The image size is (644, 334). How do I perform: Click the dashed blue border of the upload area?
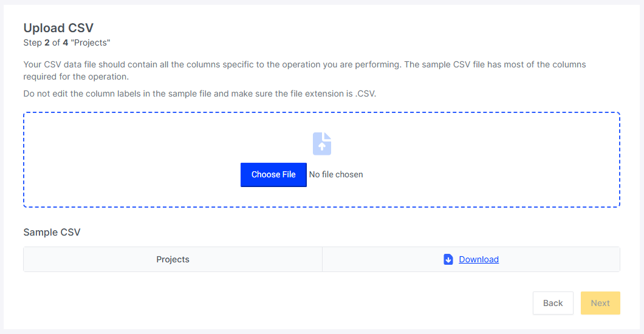(x=321, y=112)
